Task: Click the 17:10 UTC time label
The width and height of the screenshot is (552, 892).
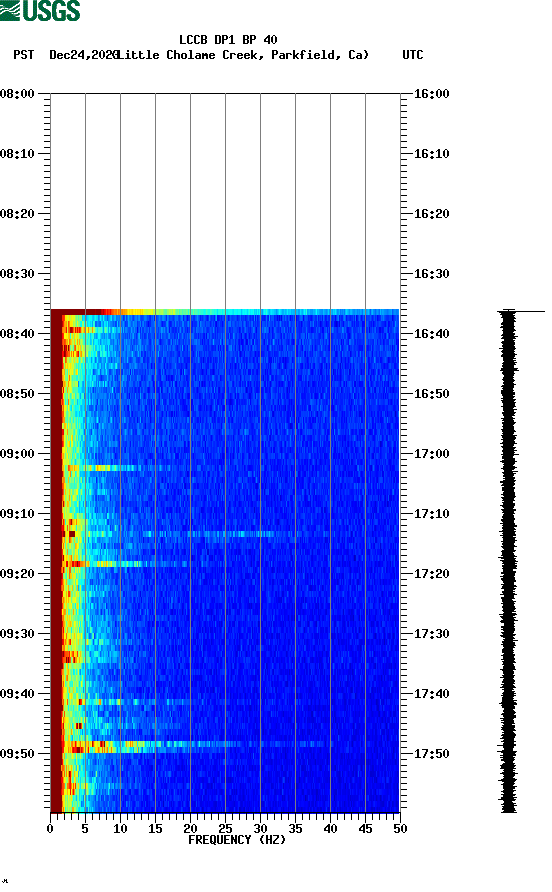Action: click(x=431, y=514)
